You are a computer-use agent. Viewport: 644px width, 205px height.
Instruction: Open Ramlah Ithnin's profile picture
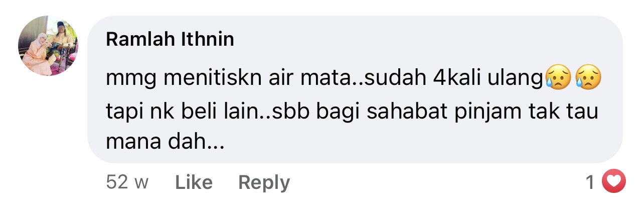[x=48, y=46]
